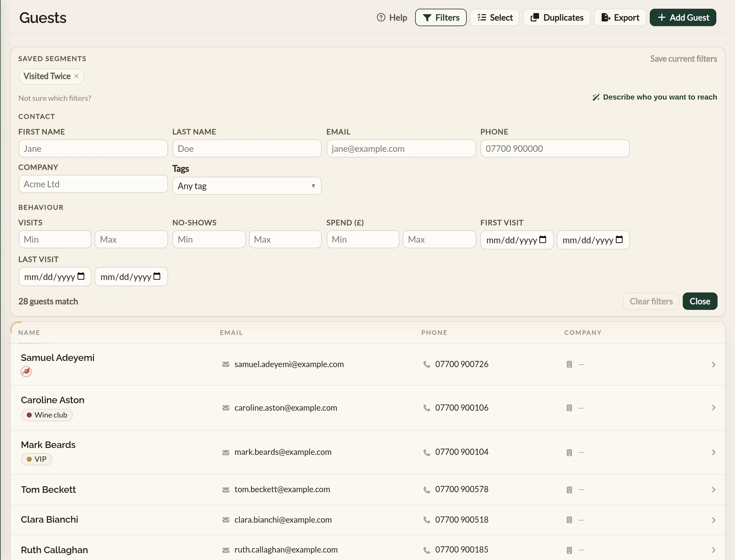The width and height of the screenshot is (735, 560).
Task: Click phone icon beside 07700 900185
Action: 427,550
